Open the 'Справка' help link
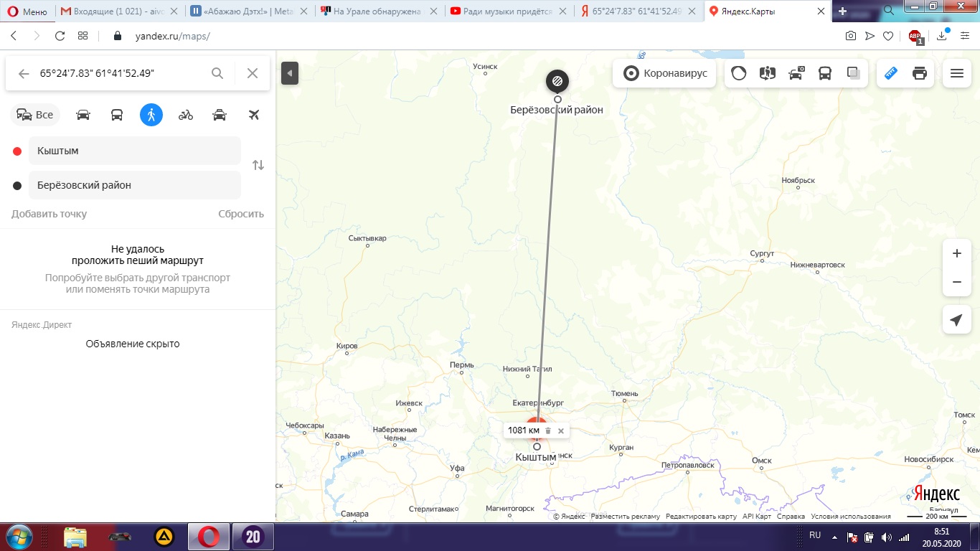Screen dimensions: 980x551 pos(791,517)
